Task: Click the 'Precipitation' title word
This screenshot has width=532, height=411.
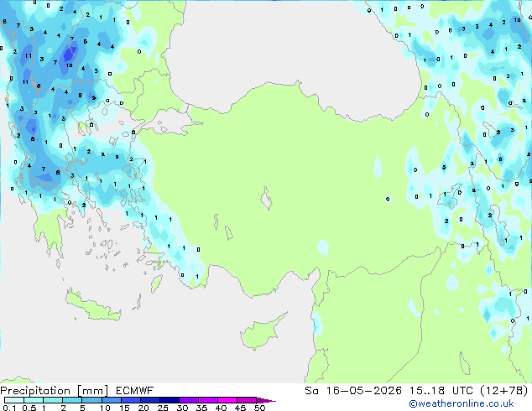Action: (35, 391)
